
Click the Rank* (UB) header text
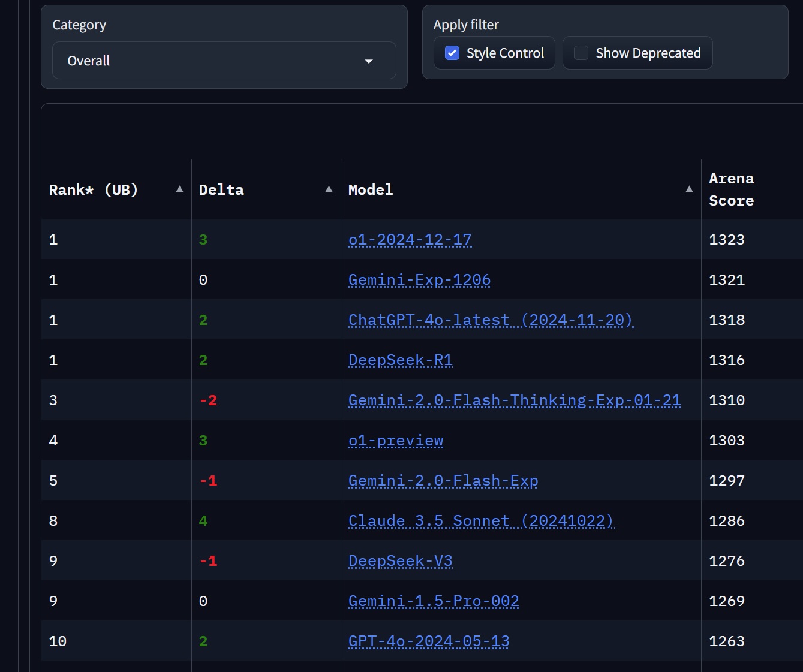94,190
